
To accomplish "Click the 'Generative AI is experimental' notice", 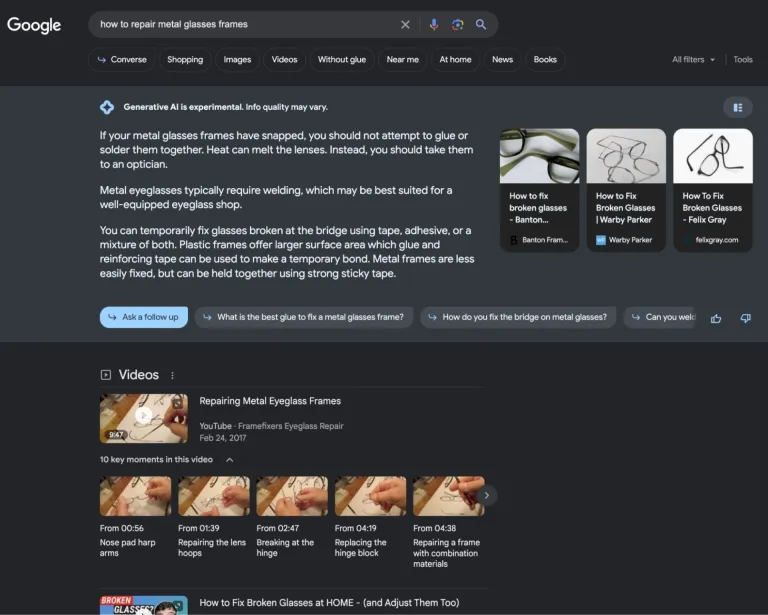I will (225, 107).
